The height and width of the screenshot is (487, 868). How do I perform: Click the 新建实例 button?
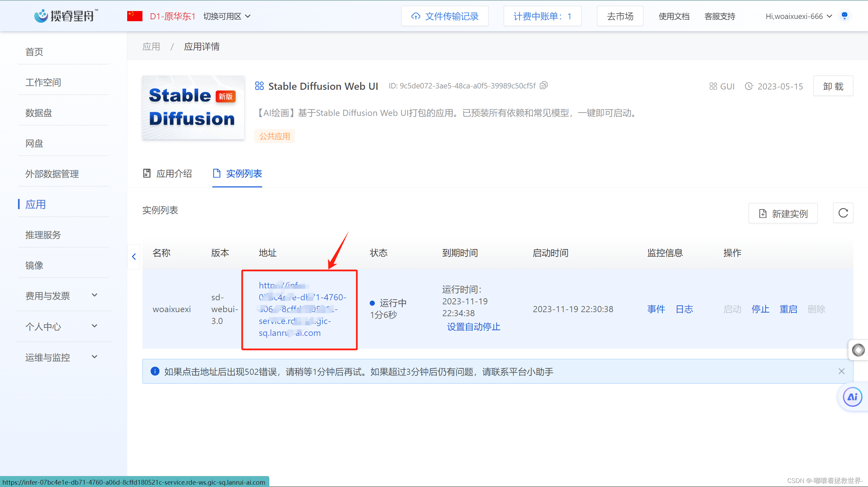(783, 214)
